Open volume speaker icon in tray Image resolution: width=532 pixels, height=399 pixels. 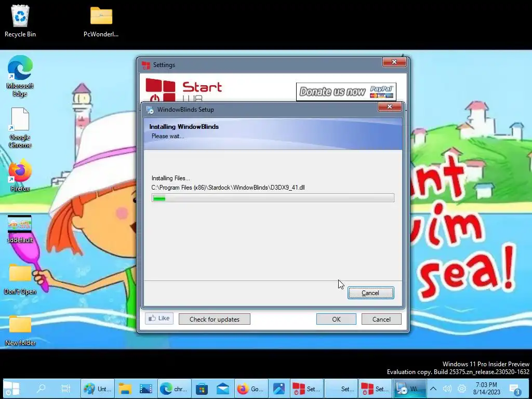447,389
